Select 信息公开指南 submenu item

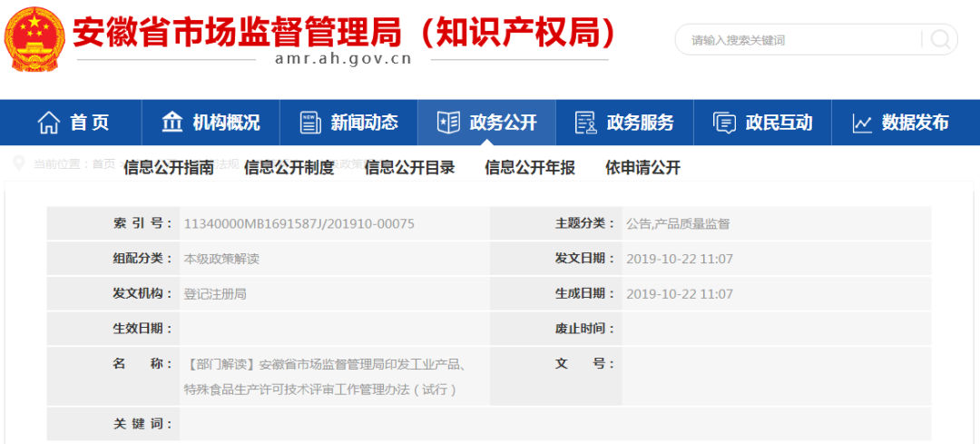coord(169,168)
